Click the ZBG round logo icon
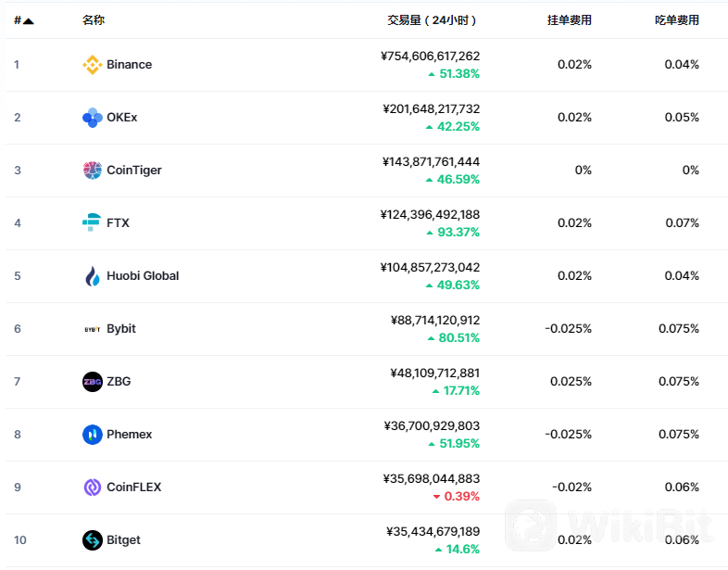 coord(93,382)
